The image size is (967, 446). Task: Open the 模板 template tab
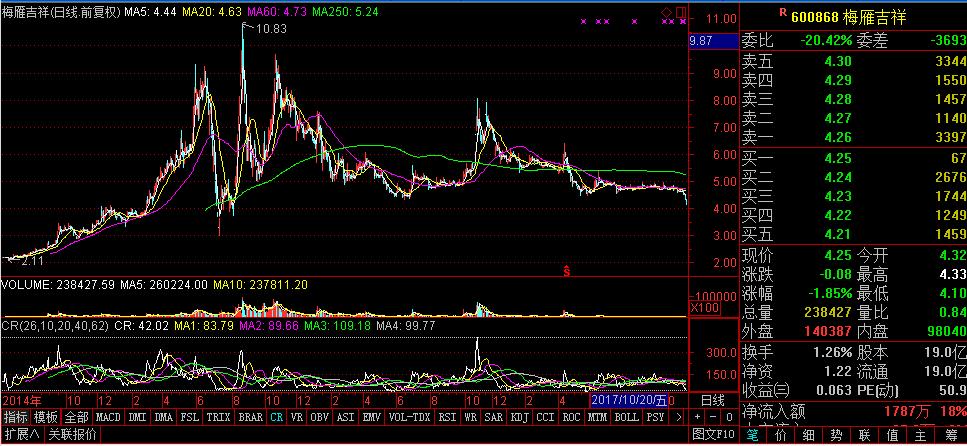point(46,417)
